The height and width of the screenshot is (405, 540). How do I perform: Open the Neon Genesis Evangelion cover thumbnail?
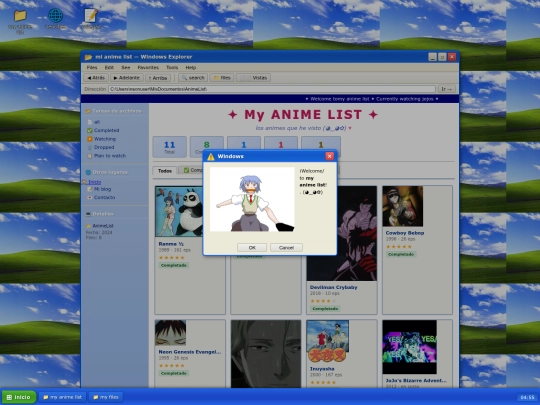170,333
